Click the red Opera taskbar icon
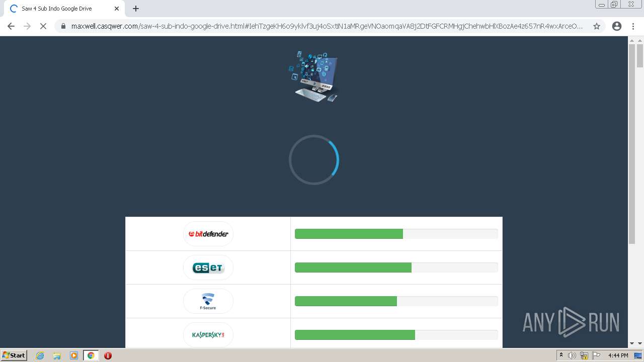The width and height of the screenshot is (644, 362). [x=108, y=355]
